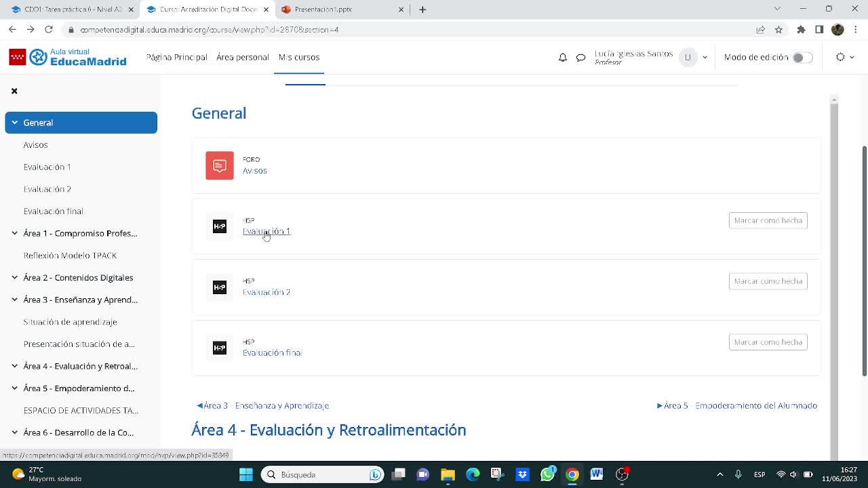Click the page vertical scrollbar
Viewport: 868px width, 488px height.
click(x=865, y=261)
